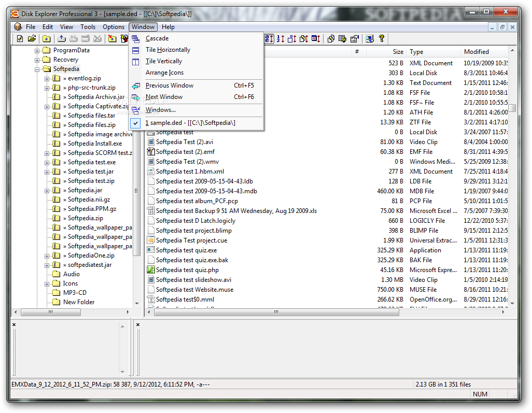Click the open folder toolbar icon
532x413 pixels.
coord(32,39)
